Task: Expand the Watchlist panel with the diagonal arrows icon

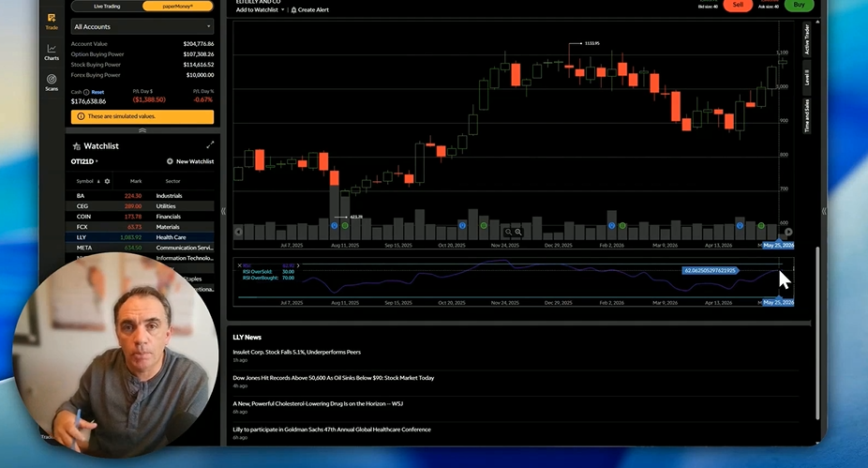Action: pyautogui.click(x=210, y=145)
